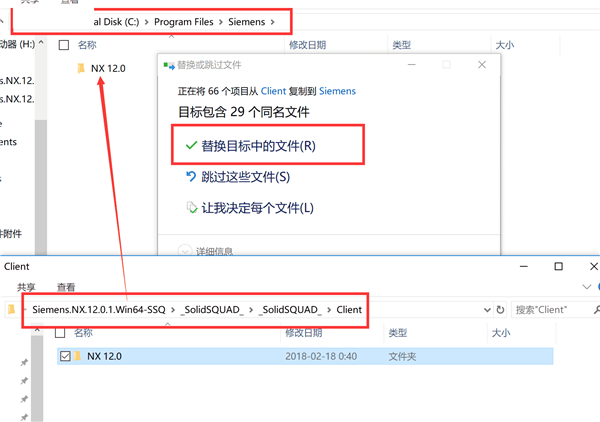This screenshot has height=422, width=600.
Task: Sort by Date modified column in Siemens window
Action: (x=307, y=45)
